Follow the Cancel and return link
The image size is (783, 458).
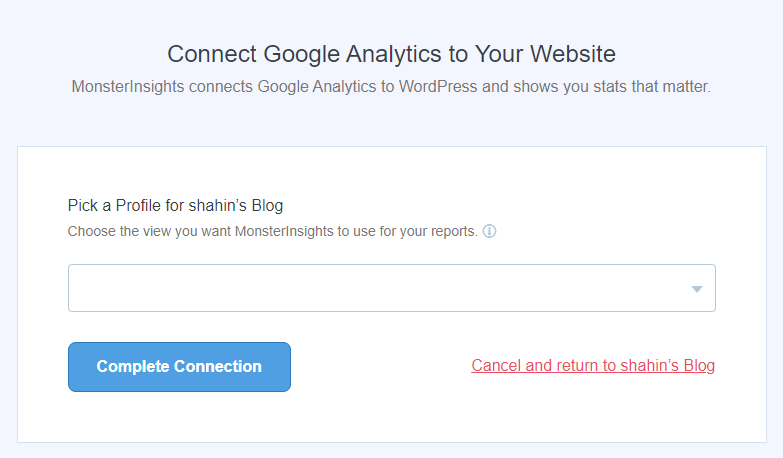(593, 366)
